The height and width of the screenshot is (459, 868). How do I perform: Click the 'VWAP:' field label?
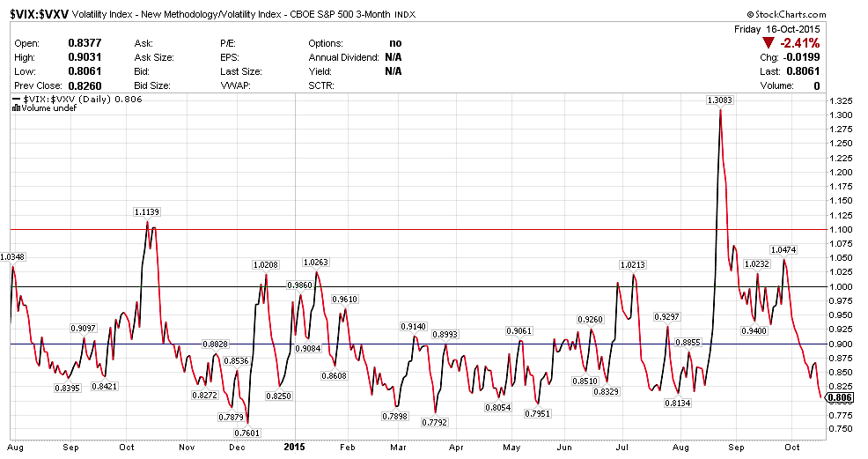(235, 85)
